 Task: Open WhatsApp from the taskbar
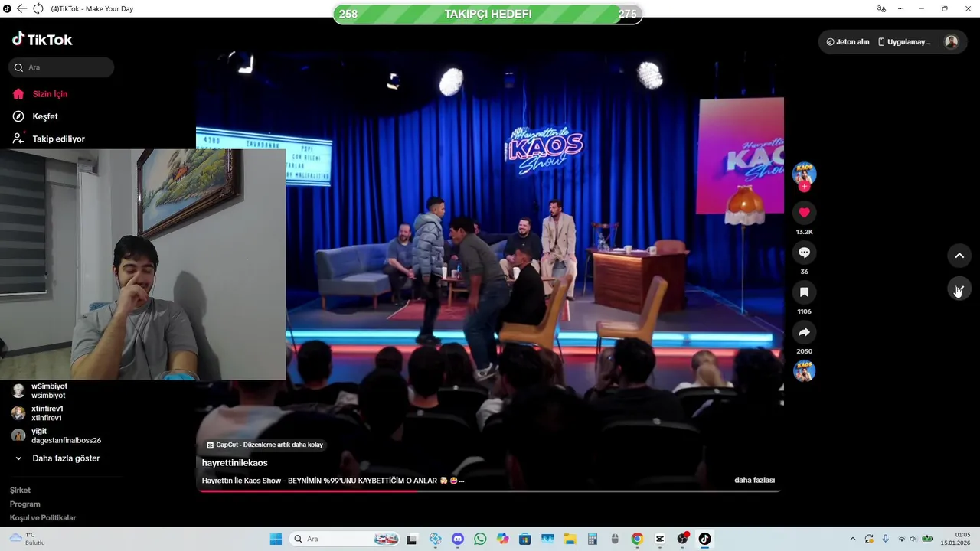coord(480,539)
